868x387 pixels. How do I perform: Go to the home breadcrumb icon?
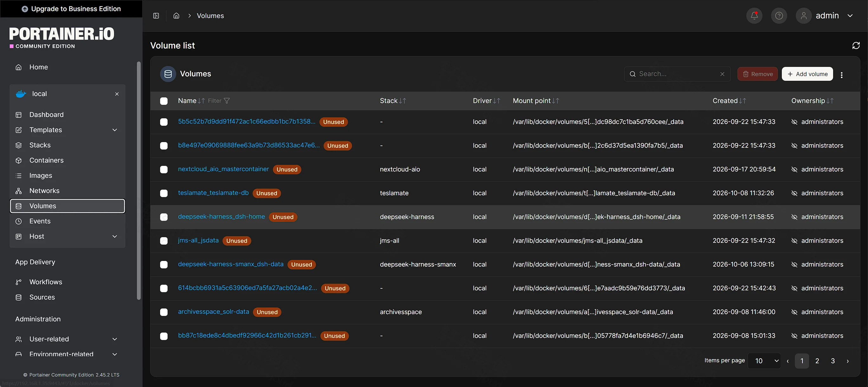[x=176, y=16]
